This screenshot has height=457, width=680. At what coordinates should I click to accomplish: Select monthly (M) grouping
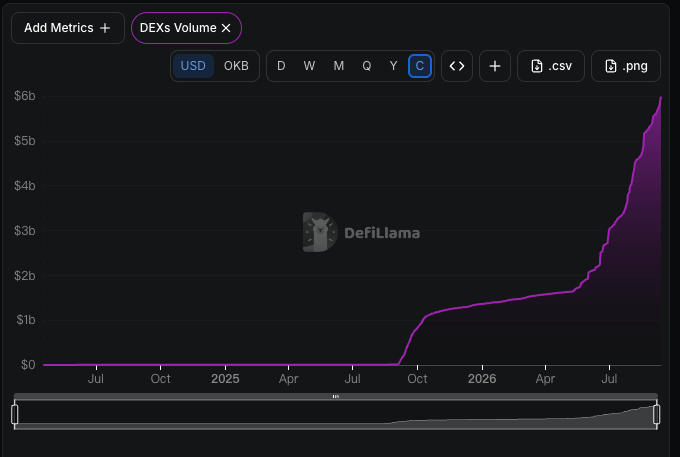[x=339, y=66]
